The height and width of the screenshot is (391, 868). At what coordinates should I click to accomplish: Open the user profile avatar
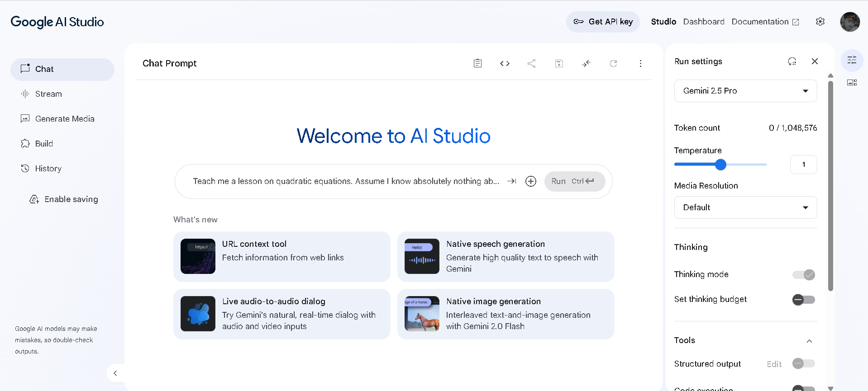pos(850,22)
